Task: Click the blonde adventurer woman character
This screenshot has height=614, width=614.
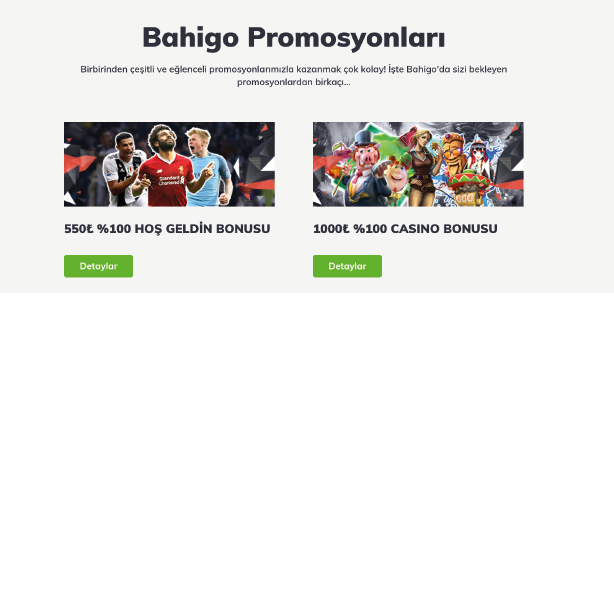Action: [x=422, y=164]
